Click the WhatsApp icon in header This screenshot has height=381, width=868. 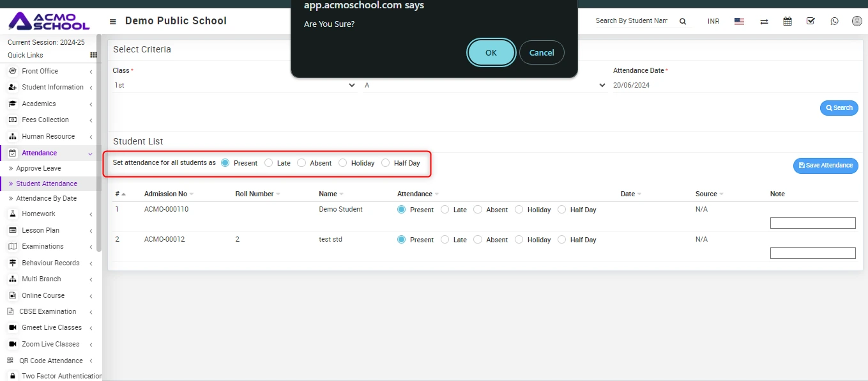click(x=834, y=21)
